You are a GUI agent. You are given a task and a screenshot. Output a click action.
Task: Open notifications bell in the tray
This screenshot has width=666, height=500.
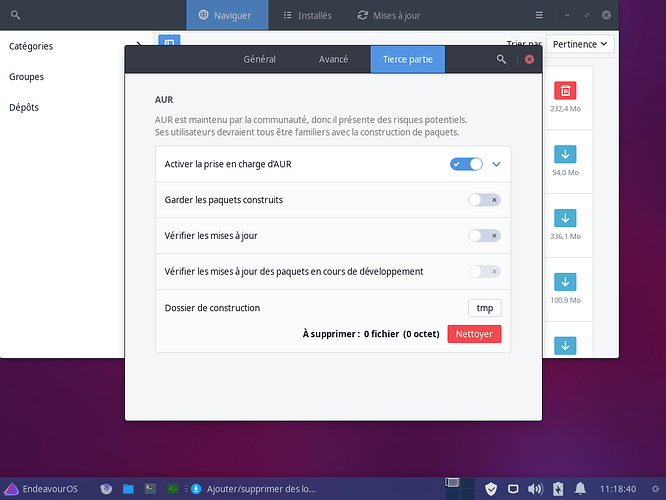click(580, 489)
